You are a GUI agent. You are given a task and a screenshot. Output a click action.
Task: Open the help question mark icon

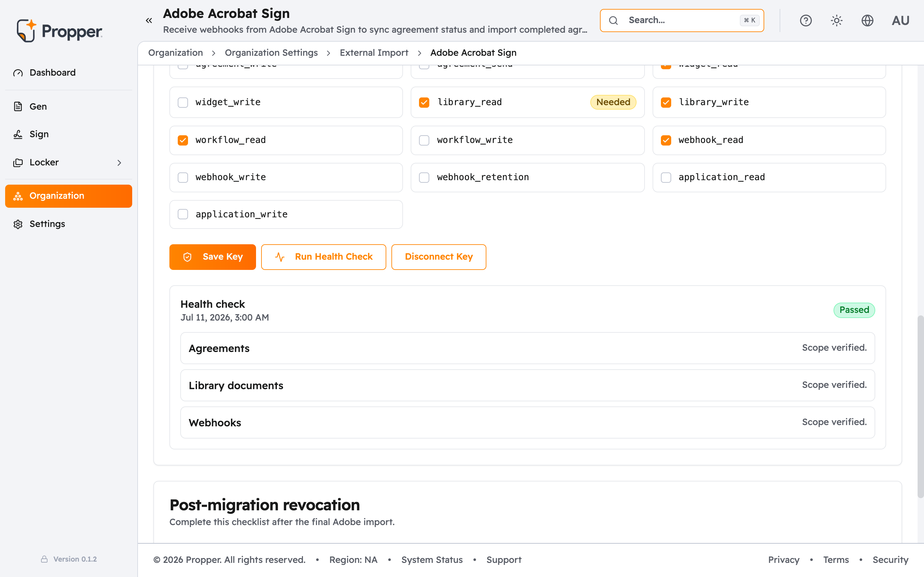[806, 21]
